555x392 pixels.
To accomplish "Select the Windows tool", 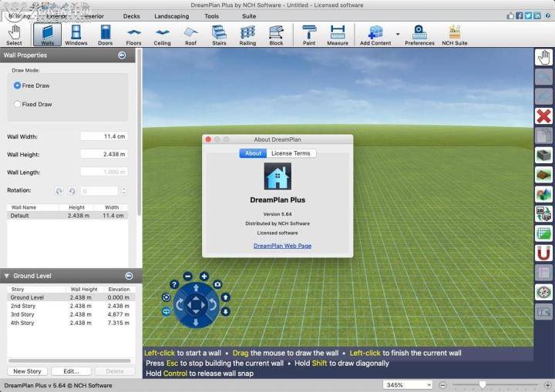I will (76, 35).
